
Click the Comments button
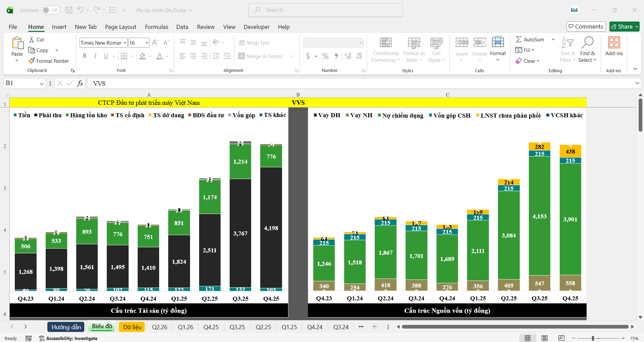coord(586,27)
